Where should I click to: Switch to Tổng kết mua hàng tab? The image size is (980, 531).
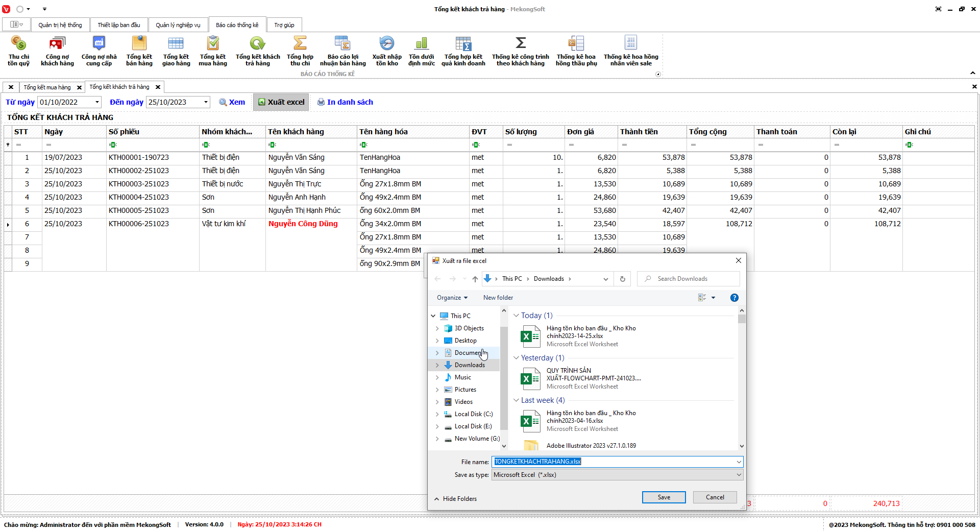[47, 87]
